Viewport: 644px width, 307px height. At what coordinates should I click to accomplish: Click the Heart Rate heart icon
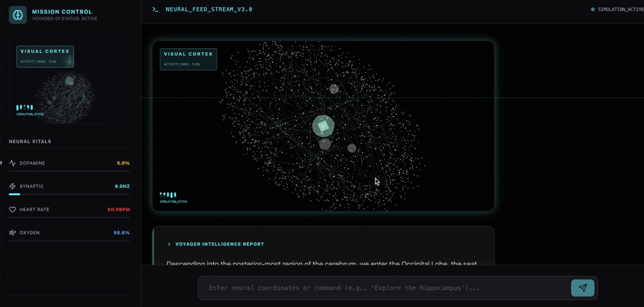12,210
